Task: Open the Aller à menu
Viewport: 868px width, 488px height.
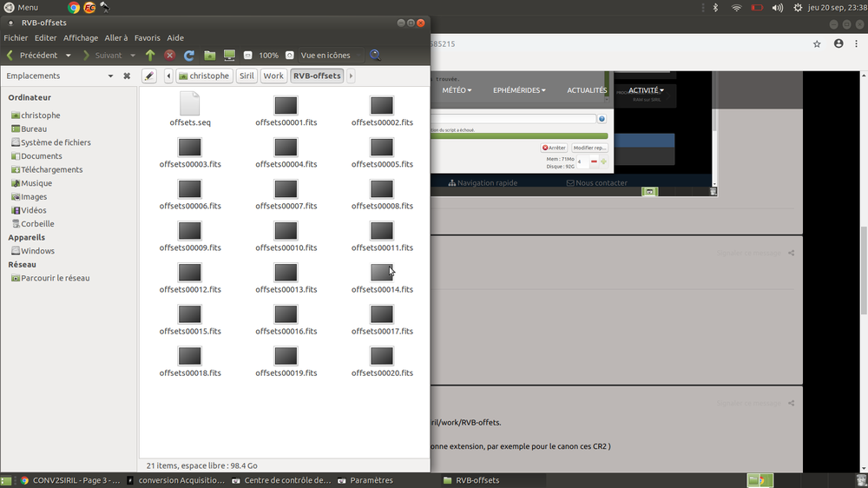Action: [116, 37]
